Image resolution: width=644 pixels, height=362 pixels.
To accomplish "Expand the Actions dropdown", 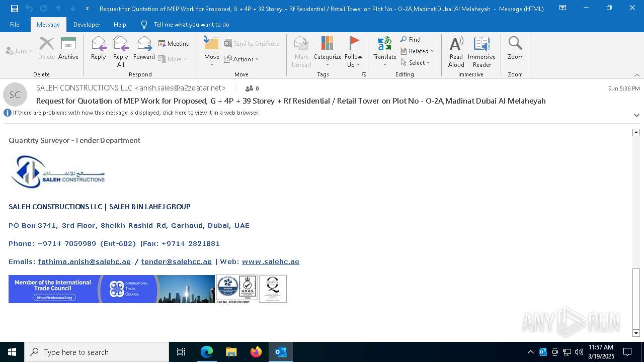I will pyautogui.click(x=242, y=59).
